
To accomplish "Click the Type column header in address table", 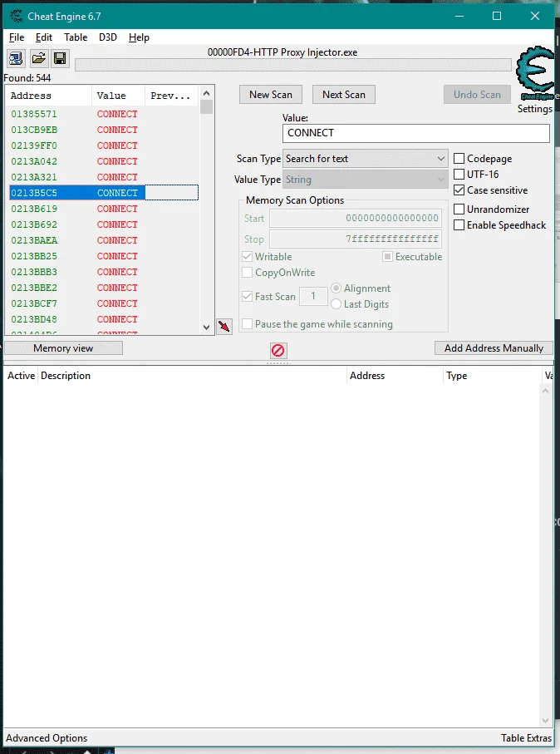I will (492, 376).
